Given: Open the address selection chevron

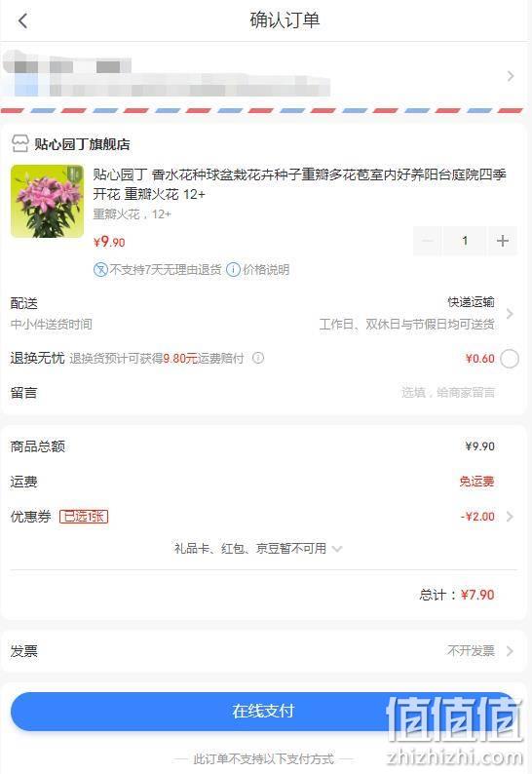Looking at the screenshot, I should point(511,76).
